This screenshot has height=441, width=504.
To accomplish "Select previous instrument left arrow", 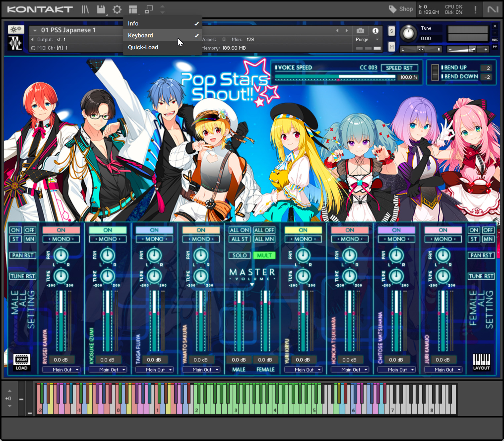I will point(337,30).
